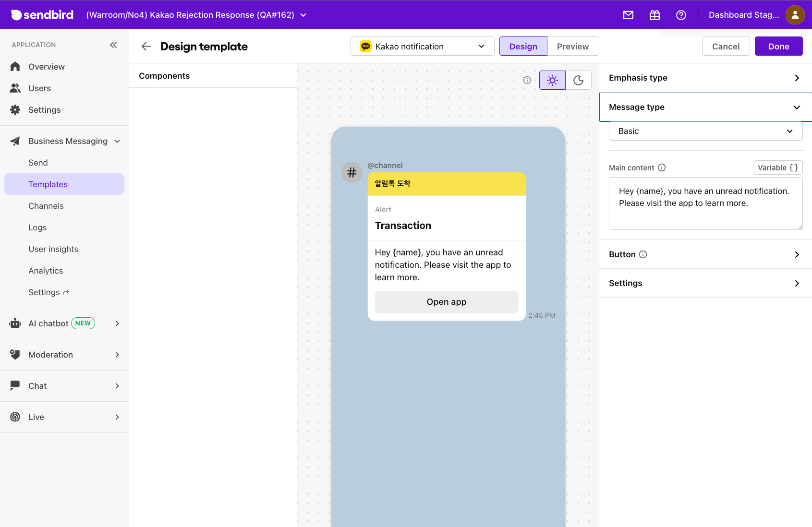Click the Settings gear icon
The image size is (812, 527).
pos(15,109)
